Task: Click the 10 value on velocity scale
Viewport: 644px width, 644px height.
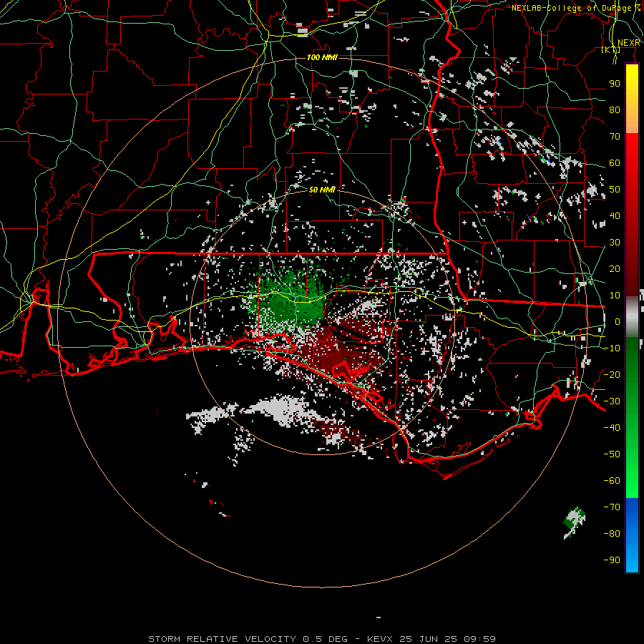Action: 615,296
